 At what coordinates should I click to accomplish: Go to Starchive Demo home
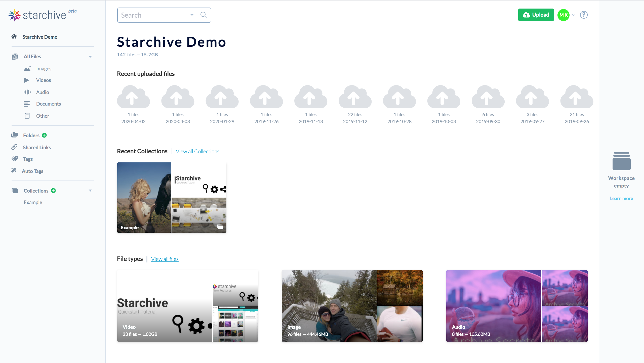coord(39,37)
